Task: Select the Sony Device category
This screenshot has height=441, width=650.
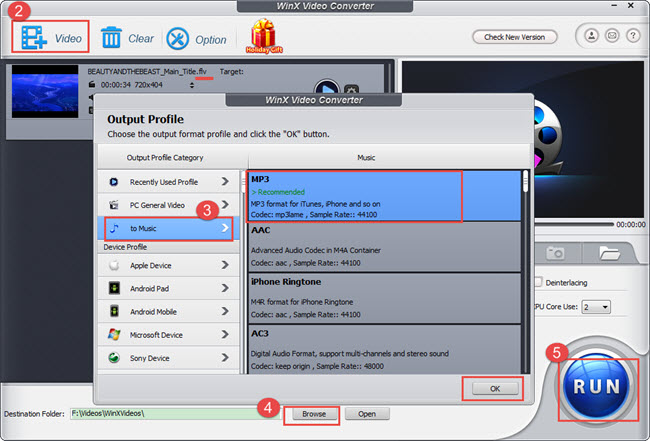Action: (x=169, y=358)
